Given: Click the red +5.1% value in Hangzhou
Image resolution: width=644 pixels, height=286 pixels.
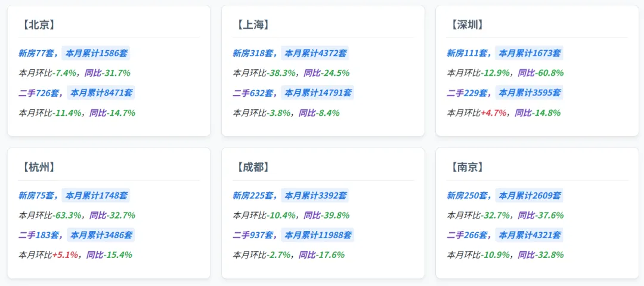Looking at the screenshot, I should coord(66,255).
